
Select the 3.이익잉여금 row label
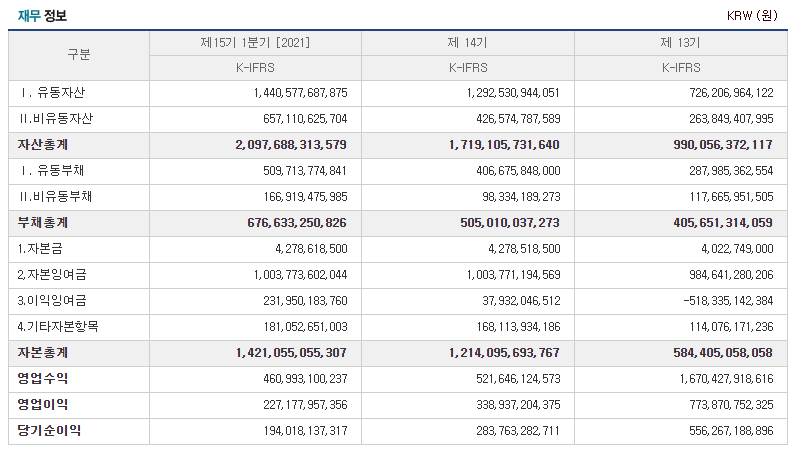tap(52, 301)
